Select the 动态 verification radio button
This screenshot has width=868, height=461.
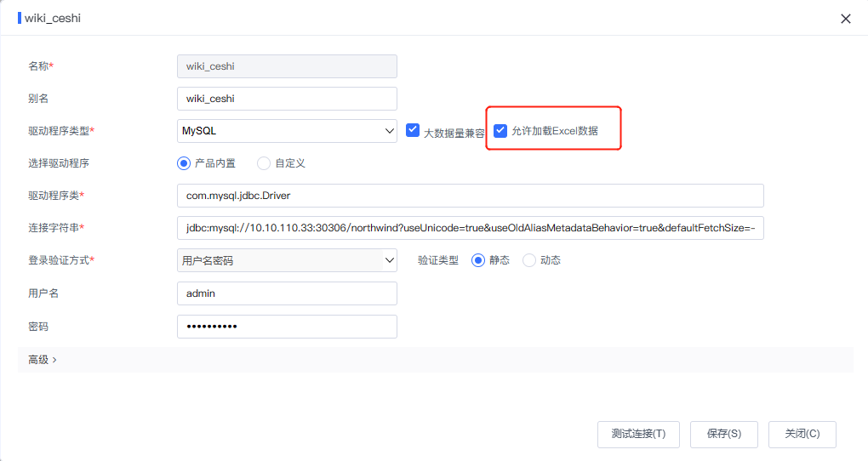point(528,260)
